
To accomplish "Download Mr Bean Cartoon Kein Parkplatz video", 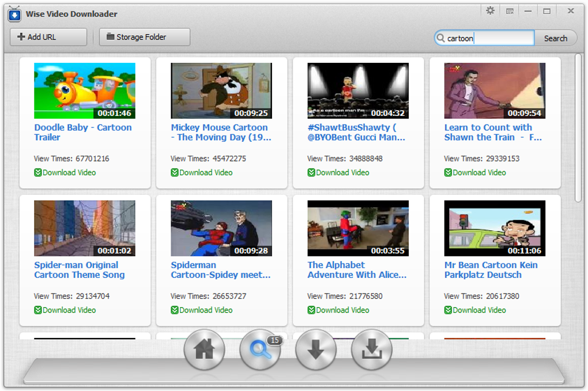I will point(475,310).
